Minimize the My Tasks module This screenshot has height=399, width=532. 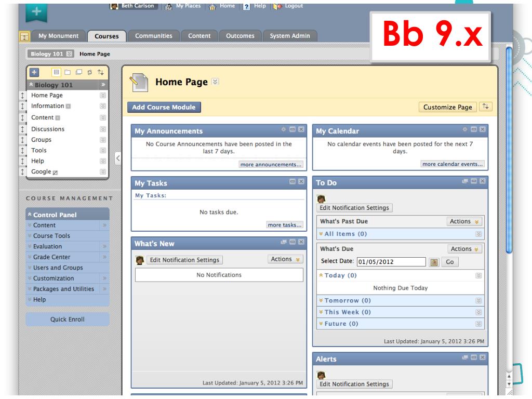tap(292, 181)
